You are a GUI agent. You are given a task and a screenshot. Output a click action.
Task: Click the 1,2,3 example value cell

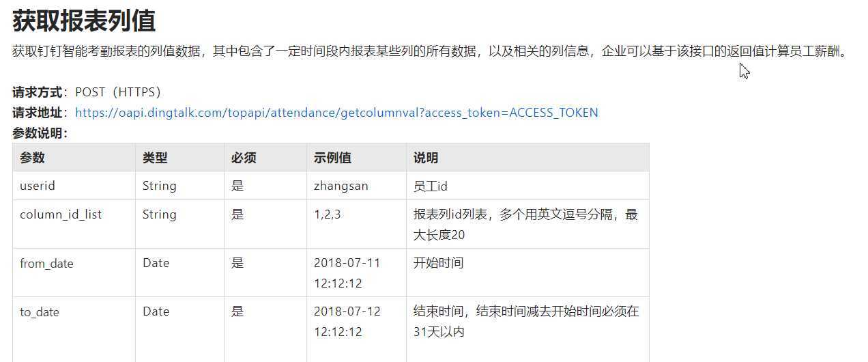(x=328, y=214)
